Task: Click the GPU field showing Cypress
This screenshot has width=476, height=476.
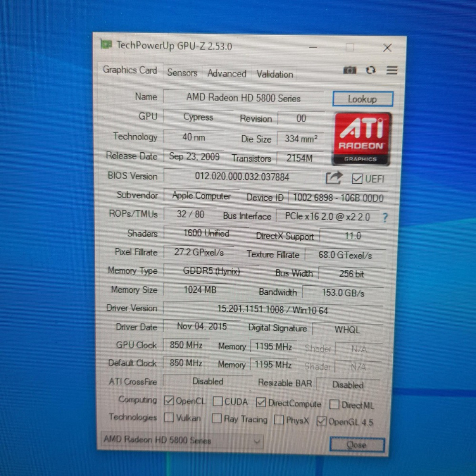Action: tap(198, 117)
